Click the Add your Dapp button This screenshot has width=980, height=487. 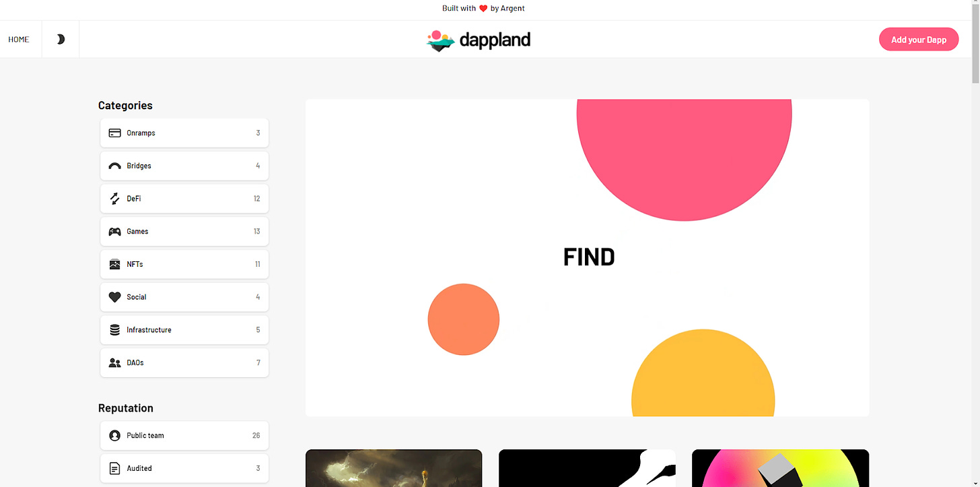(919, 40)
